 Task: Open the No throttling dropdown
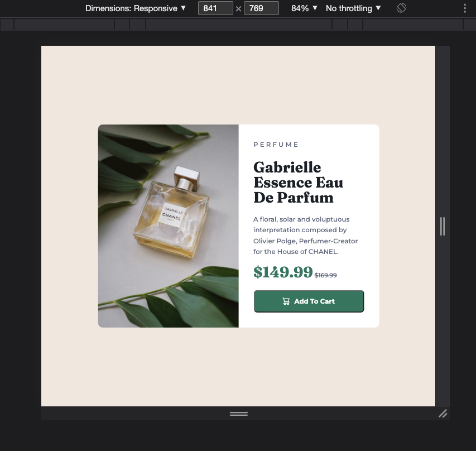coord(353,8)
